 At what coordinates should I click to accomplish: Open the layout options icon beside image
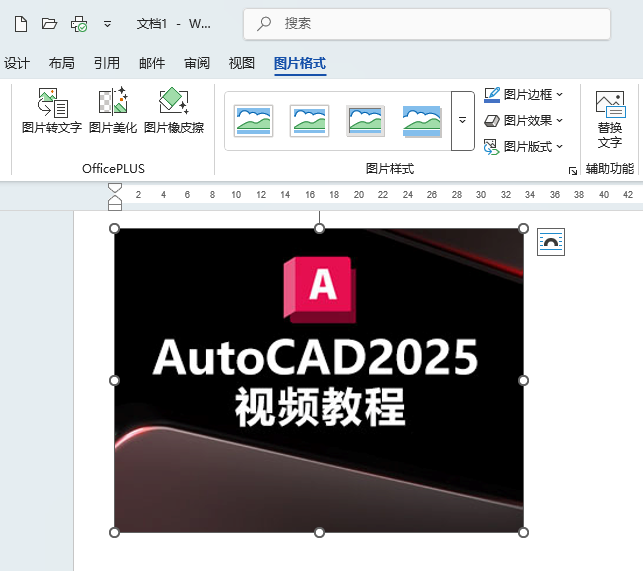551,242
